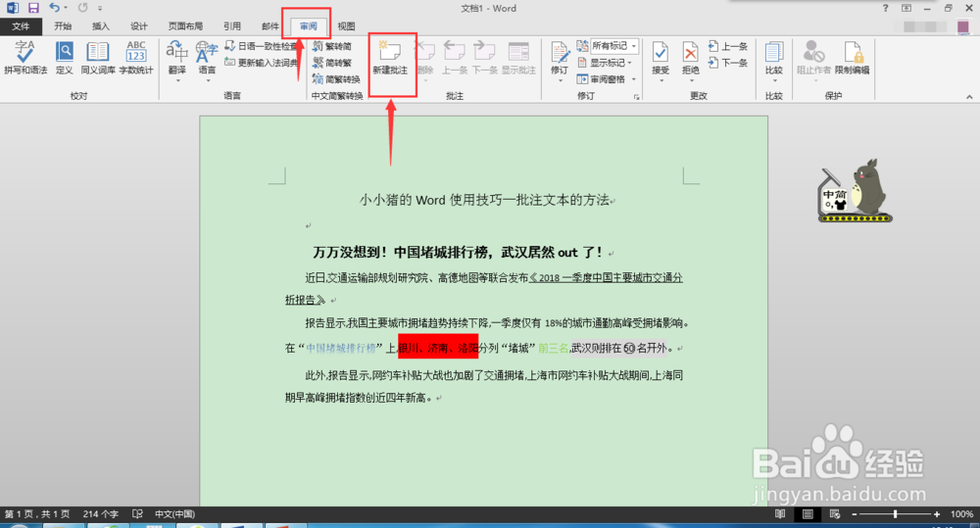Collapse the ribbon with the chevron
The height and width of the screenshot is (528, 980).
pyautogui.click(x=969, y=97)
